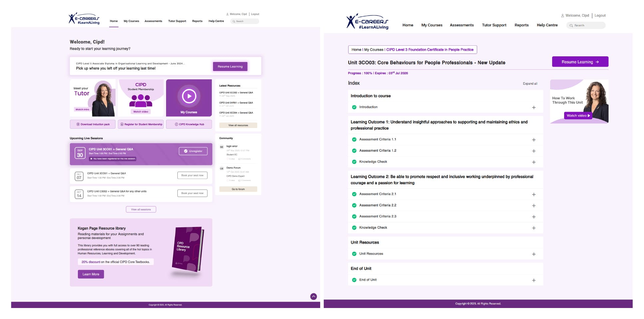This screenshot has height=319, width=644.
Task: Click the play icon on My Courses tile
Action: click(189, 96)
